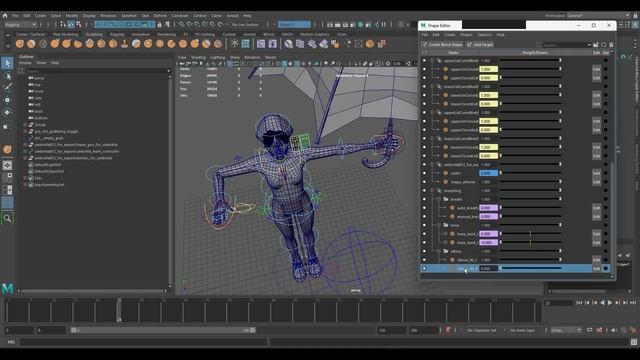Select the Pinch sculpting tool
The image size is (640, 360).
pyautogui.click(x=66, y=44)
